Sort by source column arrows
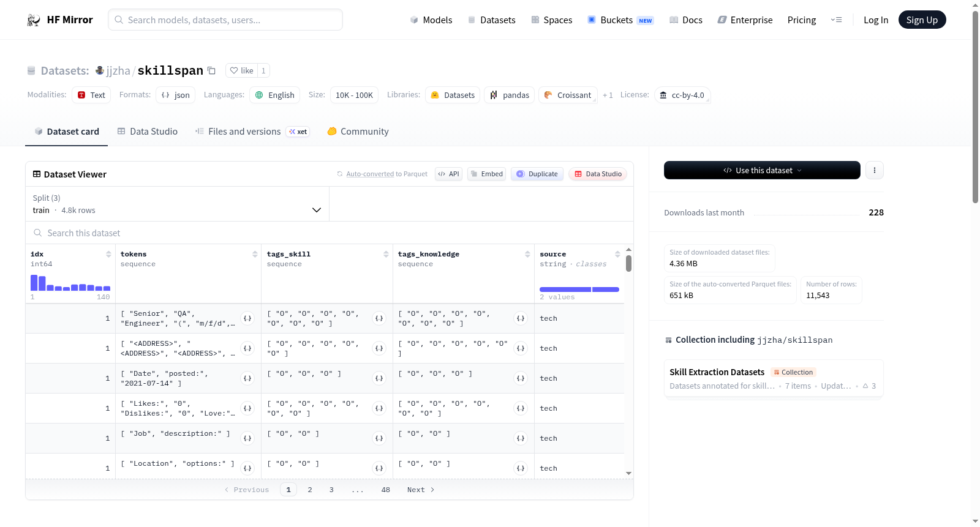Viewport: 980px width, 527px height. coord(617,254)
